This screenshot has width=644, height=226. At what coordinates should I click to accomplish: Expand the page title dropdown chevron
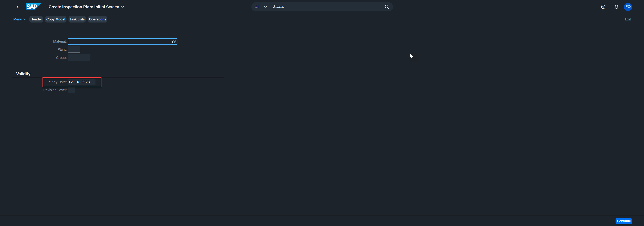122,7
